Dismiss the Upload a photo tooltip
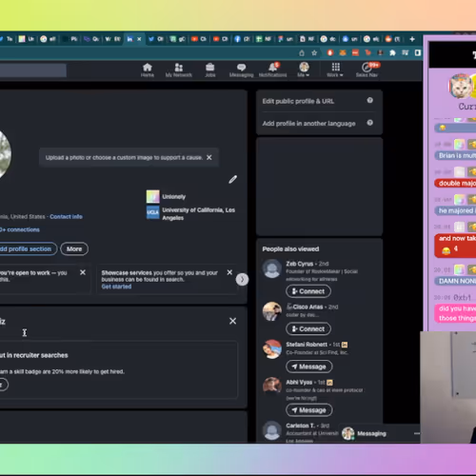476x476 pixels. tap(209, 157)
